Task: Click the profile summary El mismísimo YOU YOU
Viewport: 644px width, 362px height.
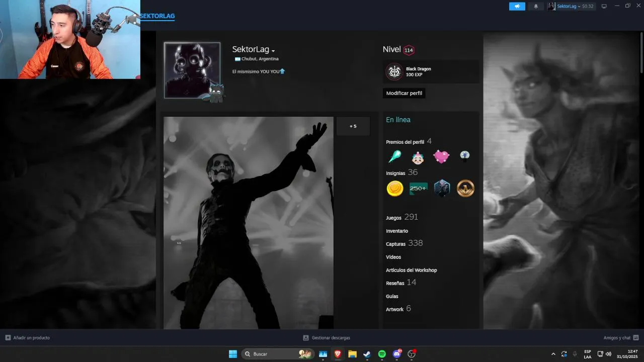Action: [259, 71]
